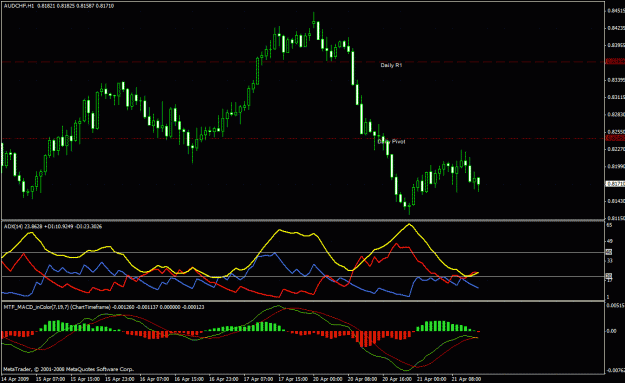The width and height of the screenshot is (625, 383).
Task: Click the "15 Apr 07:00" time label
Action: coord(50,379)
